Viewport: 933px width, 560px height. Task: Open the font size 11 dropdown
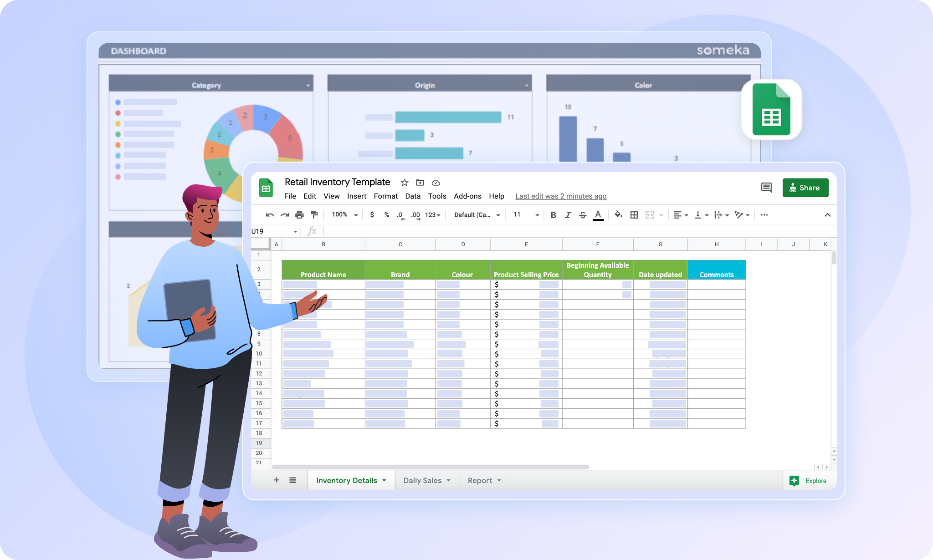526,215
